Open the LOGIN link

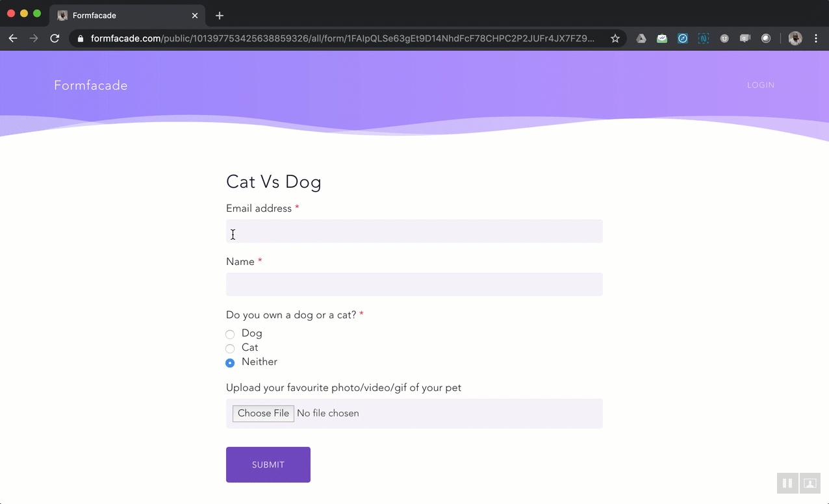click(760, 85)
